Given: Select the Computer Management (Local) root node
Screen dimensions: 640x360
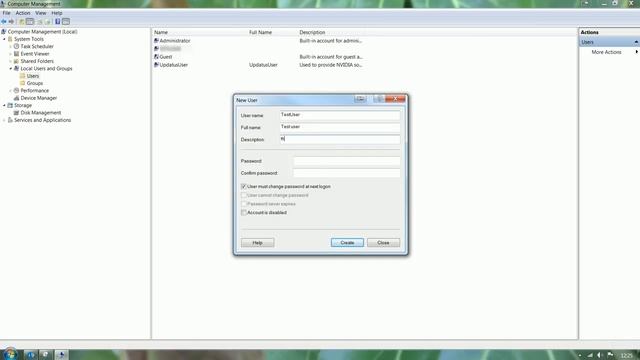Looking at the screenshot, I should click(42, 31).
